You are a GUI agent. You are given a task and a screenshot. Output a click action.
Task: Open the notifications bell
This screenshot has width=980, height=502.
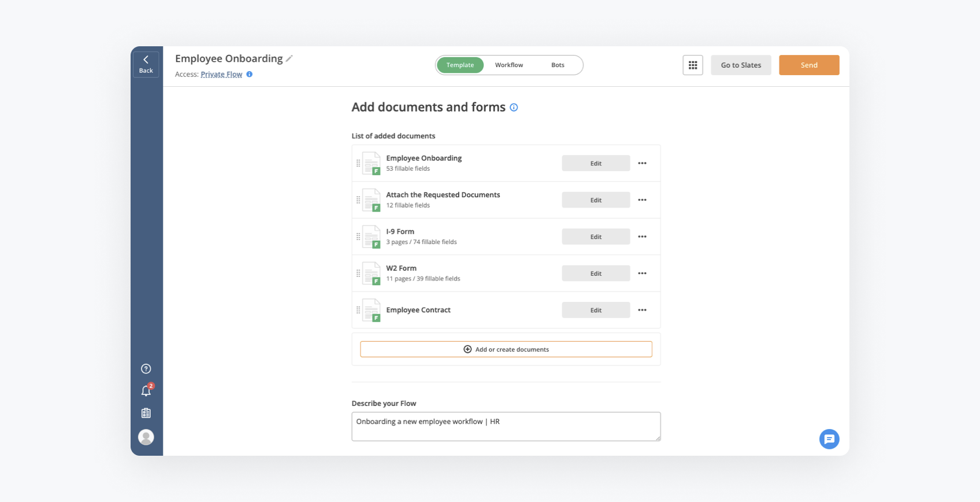(x=146, y=392)
